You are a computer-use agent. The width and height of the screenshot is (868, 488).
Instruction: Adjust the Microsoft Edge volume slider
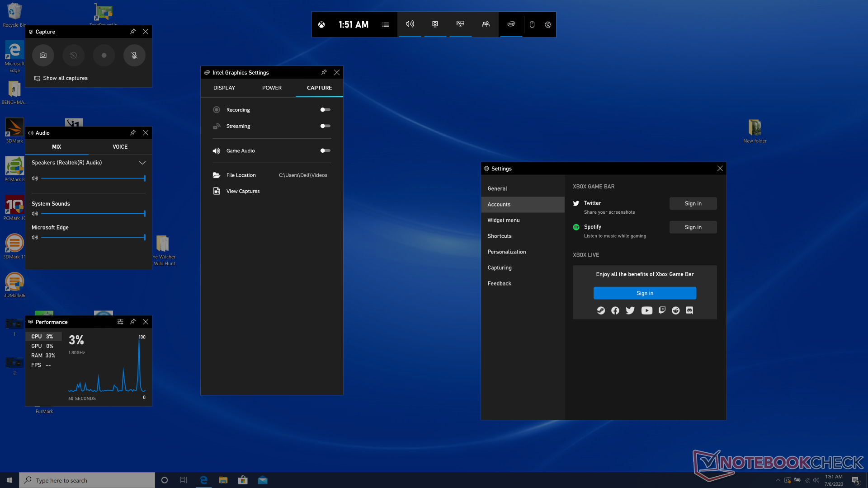pyautogui.click(x=93, y=237)
